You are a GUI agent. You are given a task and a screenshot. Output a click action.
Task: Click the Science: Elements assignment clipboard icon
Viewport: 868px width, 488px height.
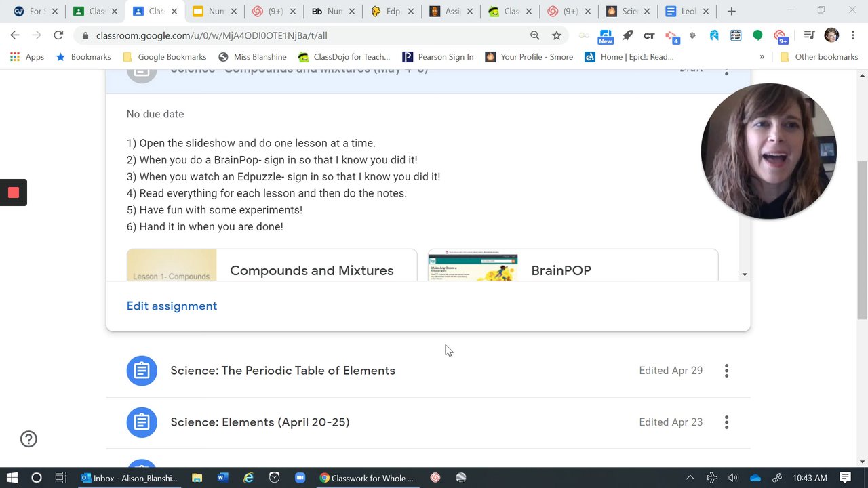point(142,422)
